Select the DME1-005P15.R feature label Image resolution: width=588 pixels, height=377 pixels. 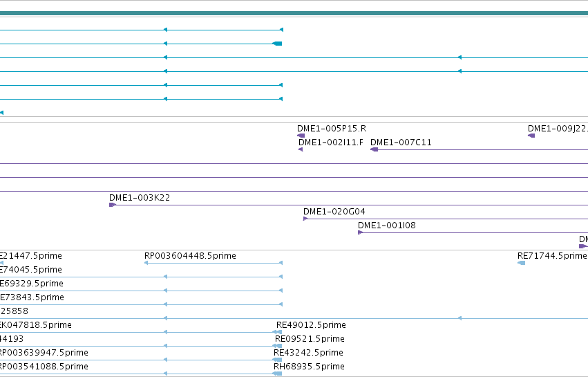click(332, 129)
